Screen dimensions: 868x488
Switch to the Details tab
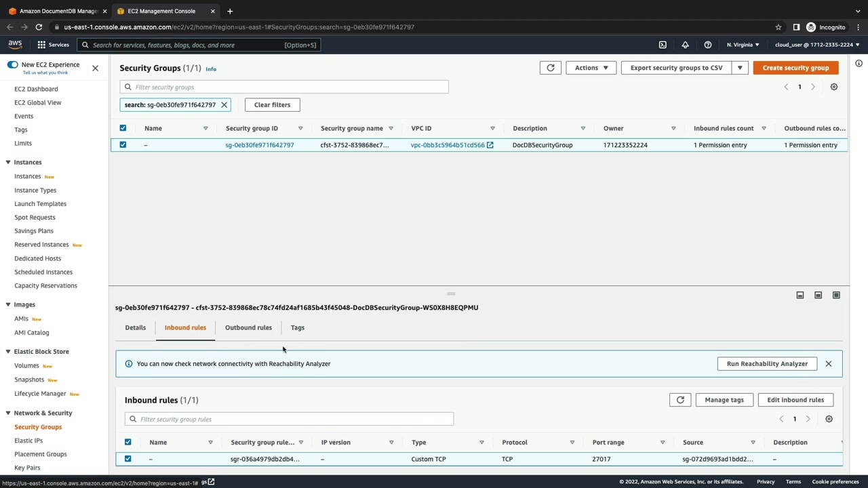point(136,327)
